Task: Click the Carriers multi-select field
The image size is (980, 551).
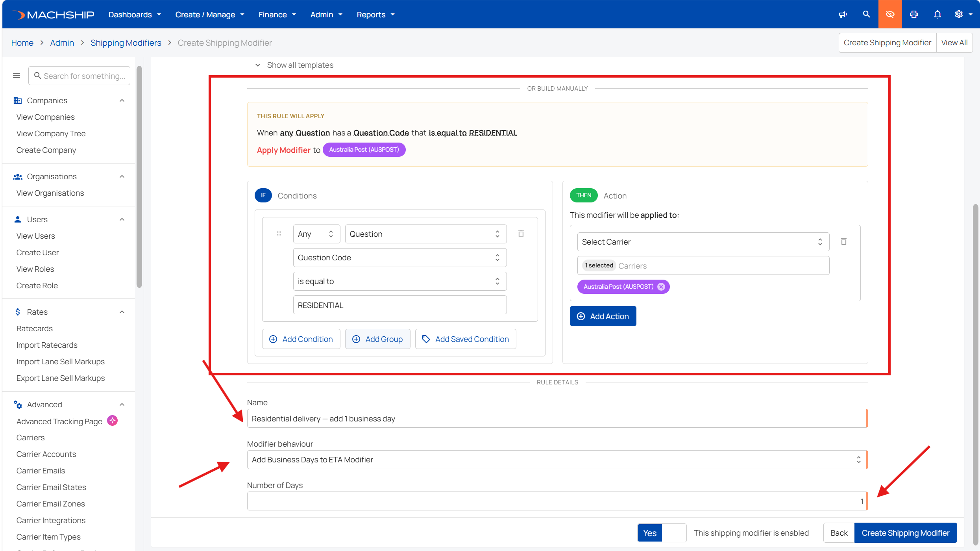Action: pos(703,265)
